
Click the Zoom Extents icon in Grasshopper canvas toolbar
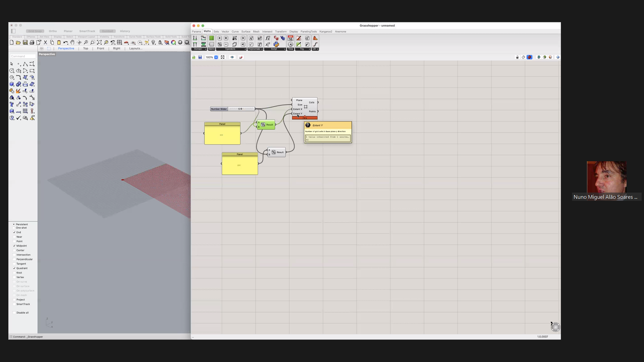223,57
